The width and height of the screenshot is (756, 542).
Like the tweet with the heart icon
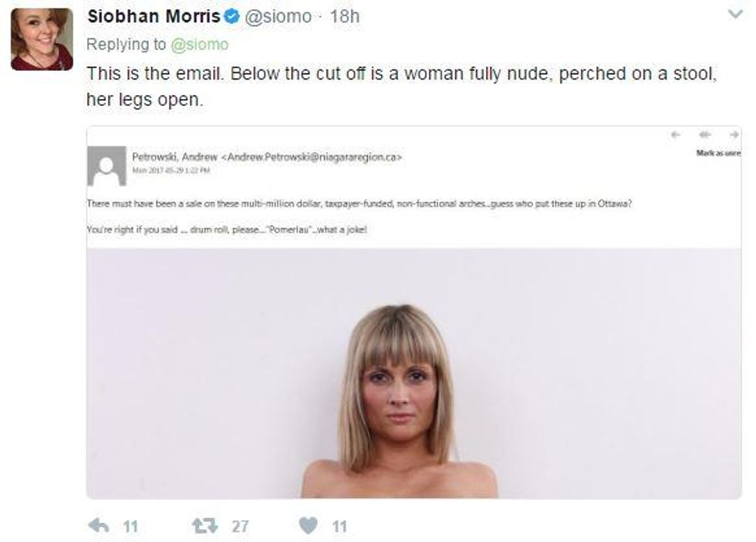[309, 526]
